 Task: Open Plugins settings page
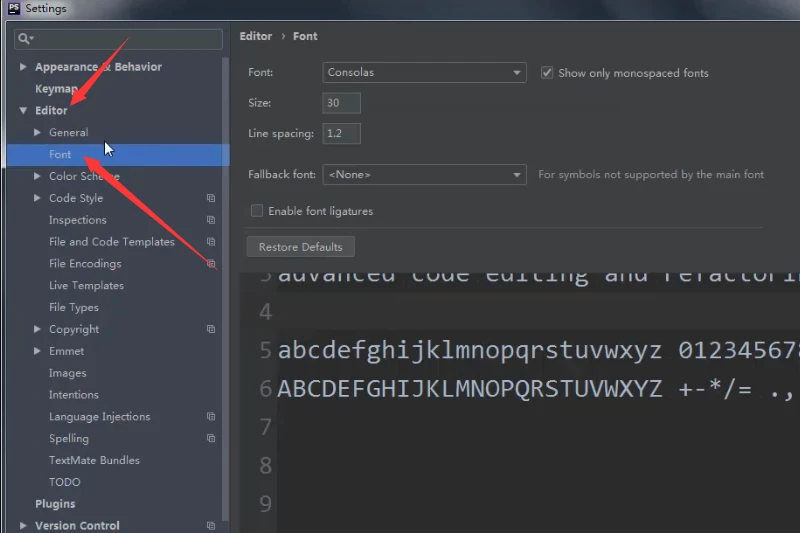coord(55,504)
